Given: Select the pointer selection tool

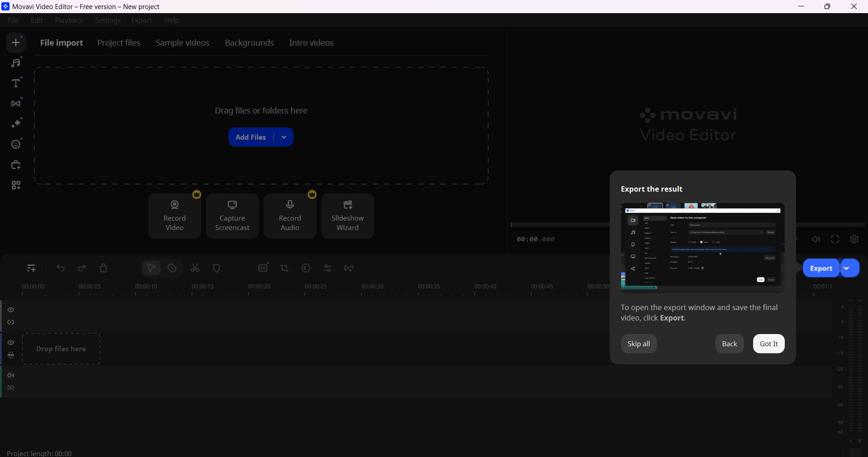Looking at the screenshot, I should pos(152,269).
